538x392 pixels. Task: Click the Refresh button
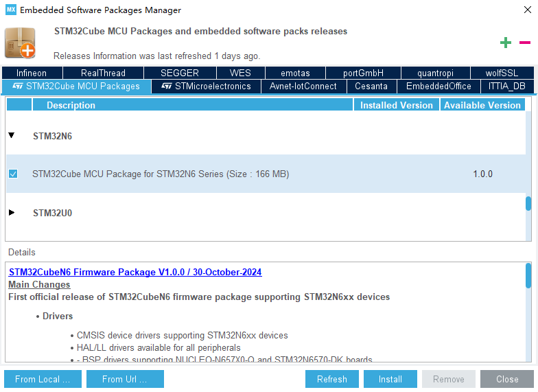[332, 379]
